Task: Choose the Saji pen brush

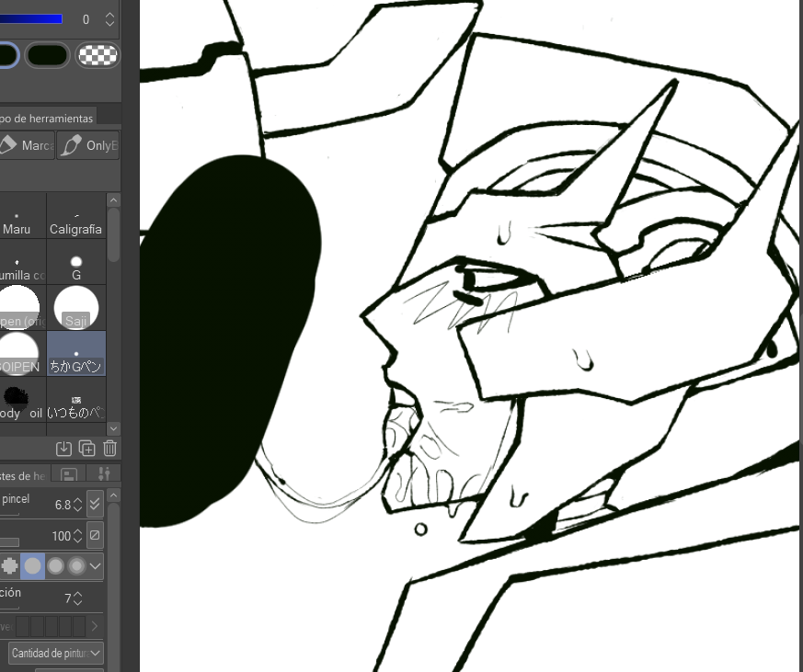Action: 75,308
